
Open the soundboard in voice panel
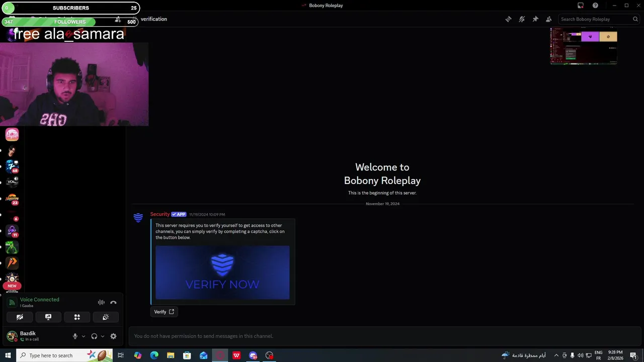[106, 317]
